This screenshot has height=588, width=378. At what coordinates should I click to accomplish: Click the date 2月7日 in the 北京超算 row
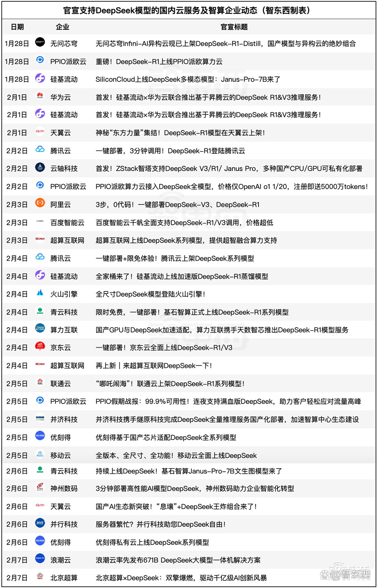(17, 578)
